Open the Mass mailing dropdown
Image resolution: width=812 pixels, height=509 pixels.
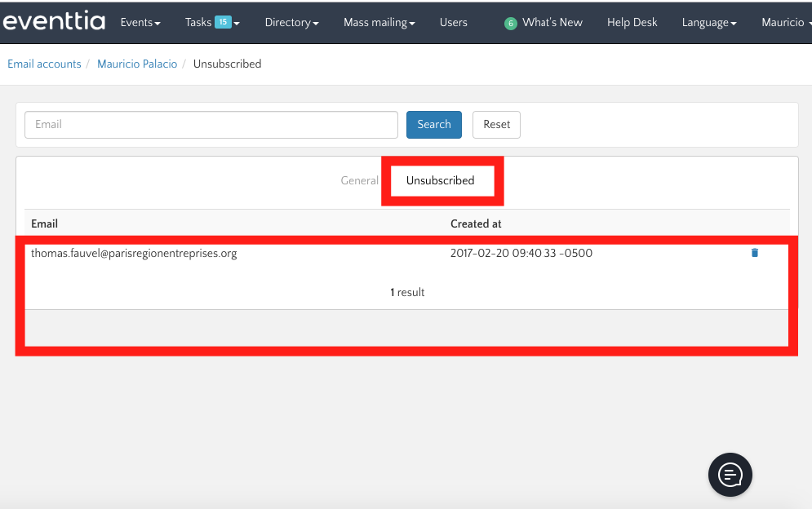[x=379, y=23]
